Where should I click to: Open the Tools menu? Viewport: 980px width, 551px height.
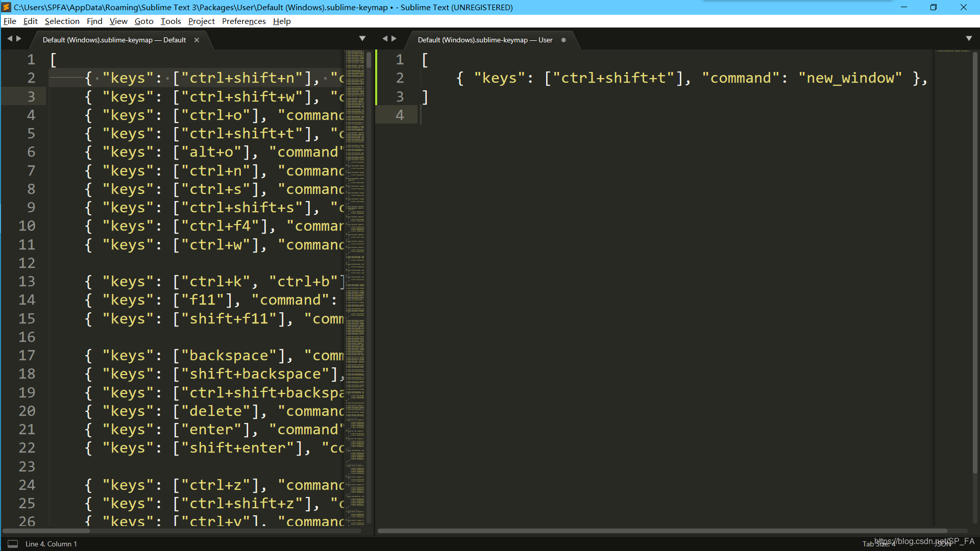coord(171,21)
